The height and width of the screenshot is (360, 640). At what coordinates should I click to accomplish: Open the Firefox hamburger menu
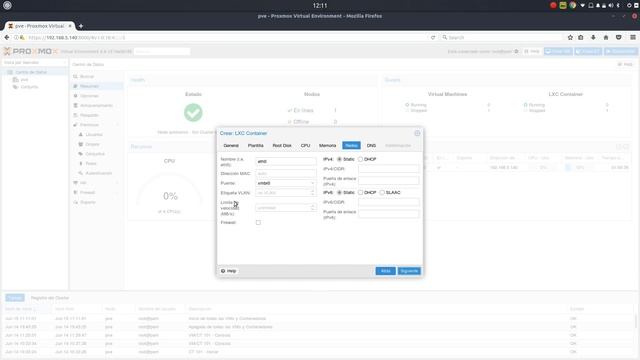pos(633,37)
